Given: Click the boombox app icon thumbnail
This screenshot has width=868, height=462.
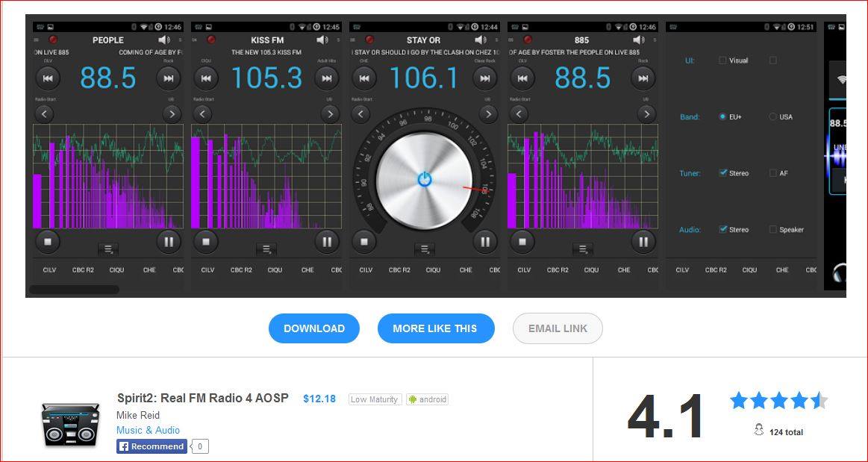Looking at the screenshot, I should click(x=70, y=425).
